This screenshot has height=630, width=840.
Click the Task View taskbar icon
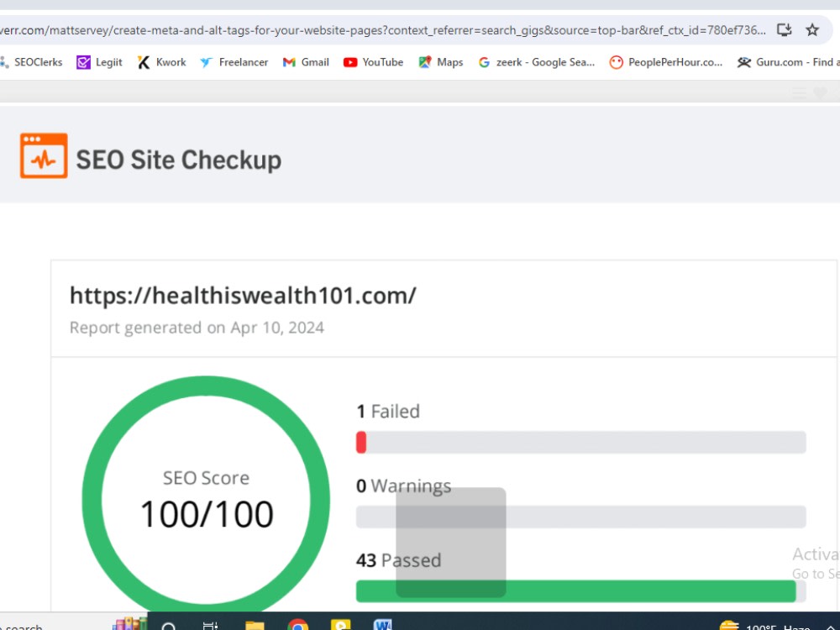(x=211, y=626)
